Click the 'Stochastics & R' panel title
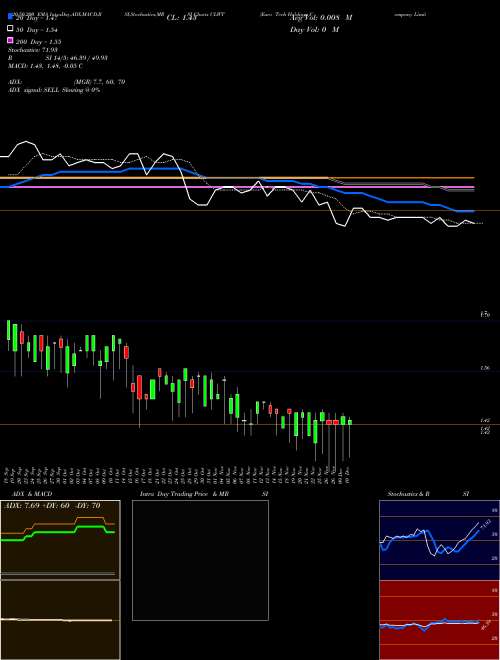Screen dimensions: 500x660 (x=408, y=494)
